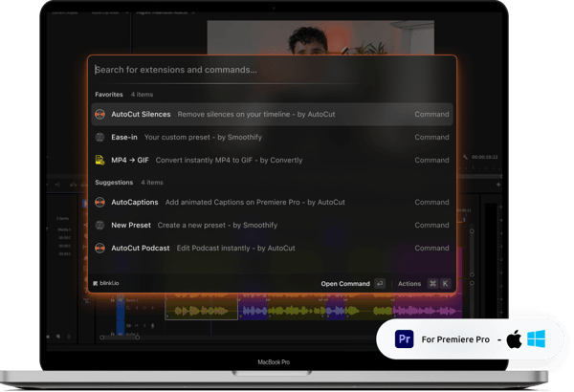The height and width of the screenshot is (392, 574).
Task: Click the ⌘ key icon beside Actions
Action: (432, 284)
